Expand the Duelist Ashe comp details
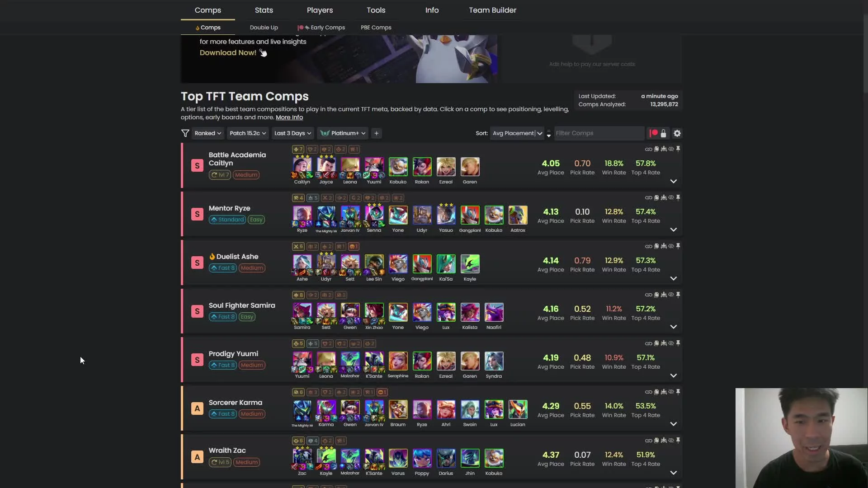Image resolution: width=868 pixels, height=488 pixels. [673, 278]
